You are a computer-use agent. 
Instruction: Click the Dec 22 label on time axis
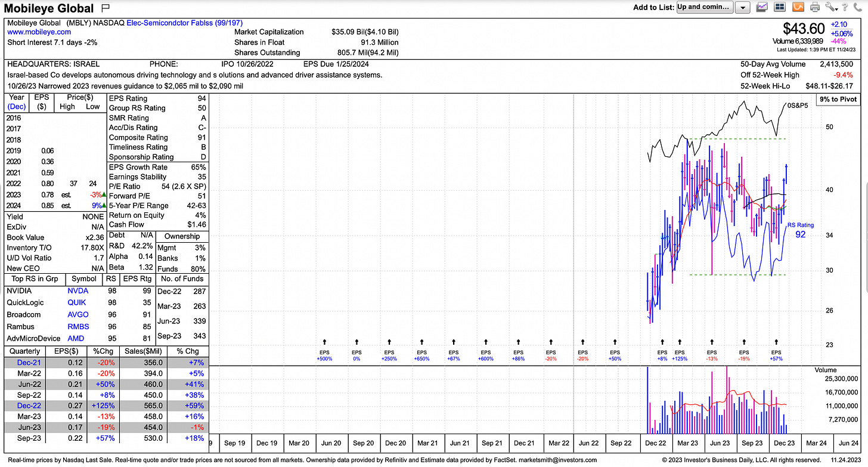(x=655, y=443)
